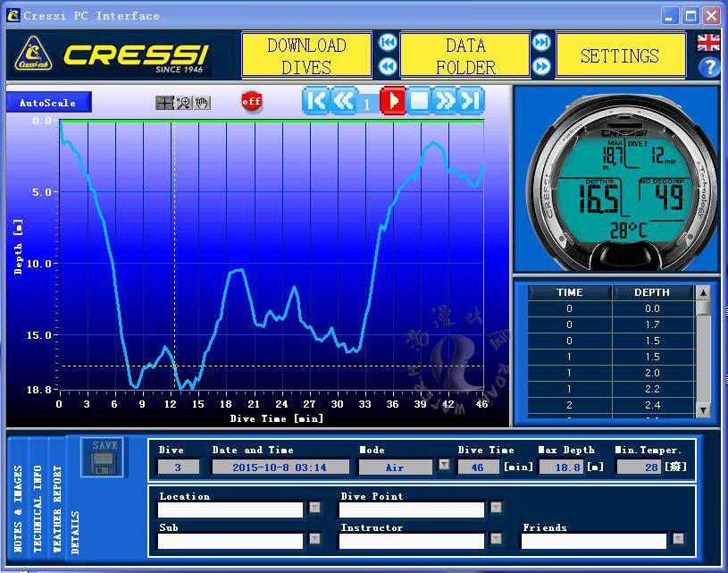Click the Instructor input field
The image size is (728, 573).
click(x=412, y=541)
